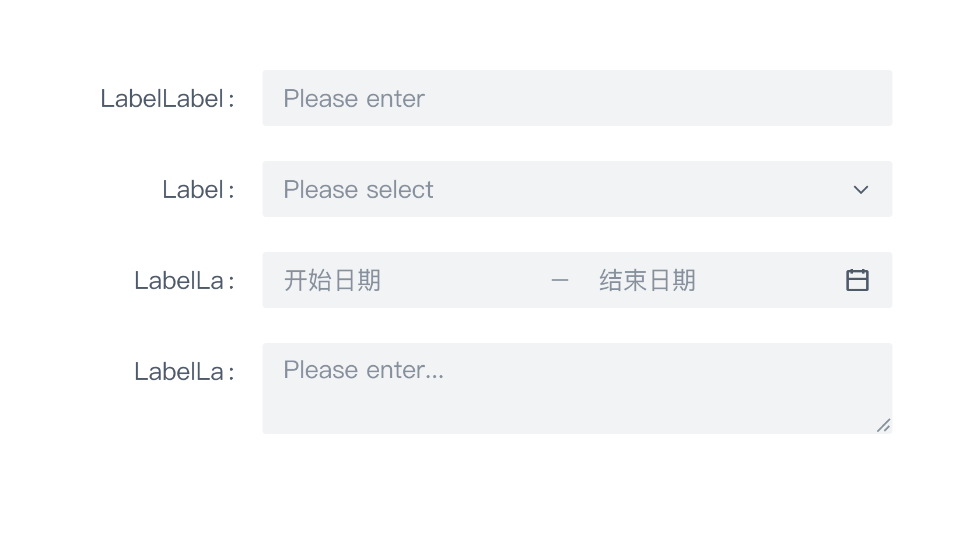980x539 pixels.
Task: Click the placeholder text Please select
Action: point(358,189)
